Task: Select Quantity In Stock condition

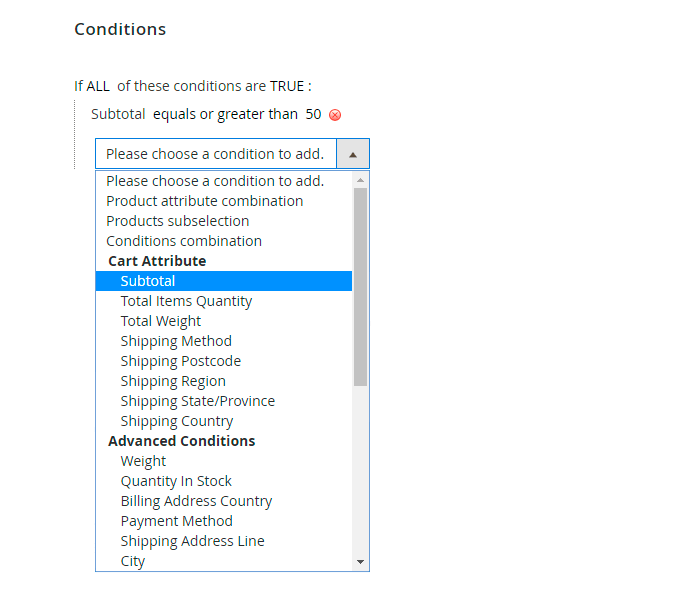Action: pyautogui.click(x=176, y=481)
